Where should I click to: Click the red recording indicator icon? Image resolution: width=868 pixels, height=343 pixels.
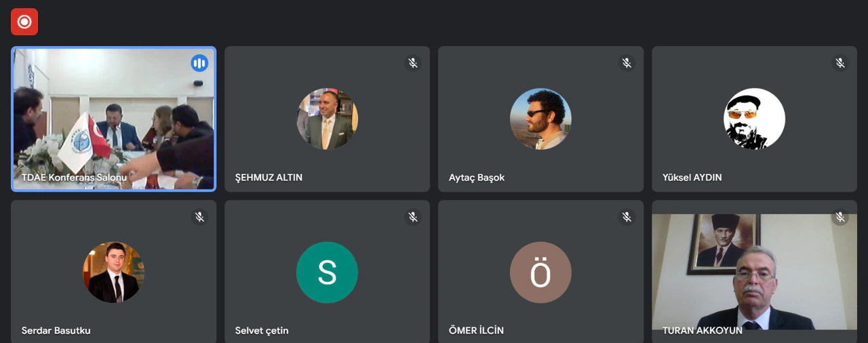pyautogui.click(x=24, y=22)
